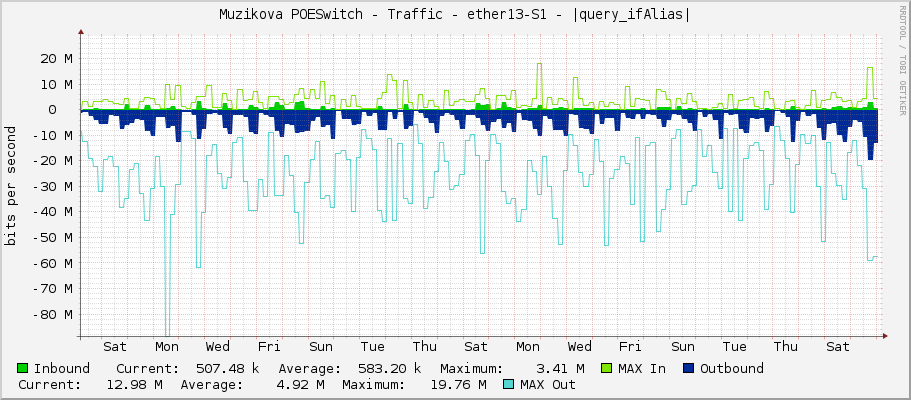911x400 pixels.
Task: Click the green Inbound legend swatch
Action: click(23, 368)
